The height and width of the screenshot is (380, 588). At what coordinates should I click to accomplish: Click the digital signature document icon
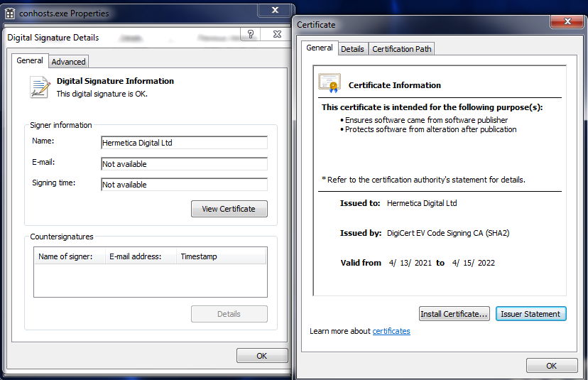[40, 87]
